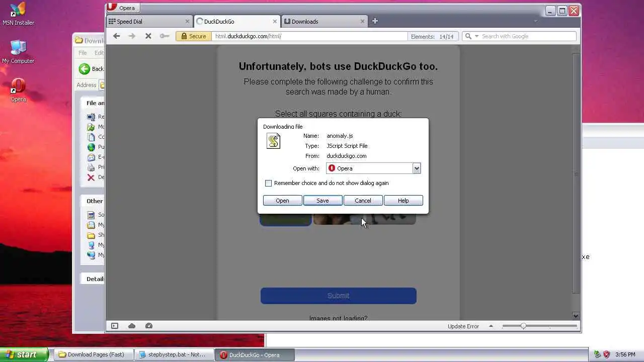This screenshot has height=362, width=644.
Task: Click the Help button in download dialog
Action: coord(403,201)
